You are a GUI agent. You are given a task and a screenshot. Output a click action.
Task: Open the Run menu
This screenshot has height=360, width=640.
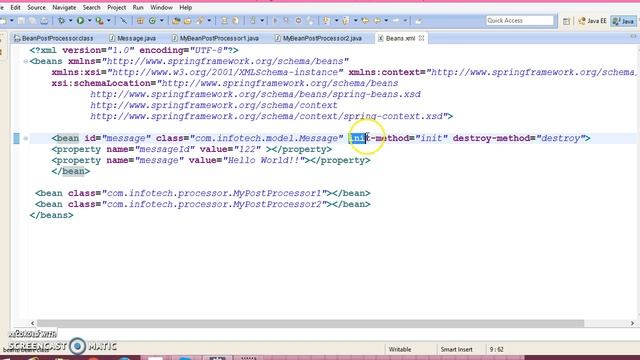[138, 7]
